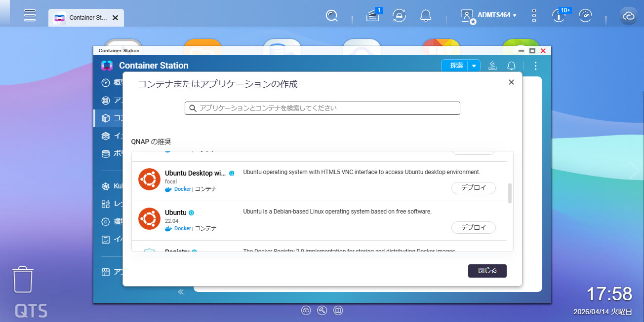Deploy the Ubuntu 22.04 container
The image size is (644, 322).
473,227
